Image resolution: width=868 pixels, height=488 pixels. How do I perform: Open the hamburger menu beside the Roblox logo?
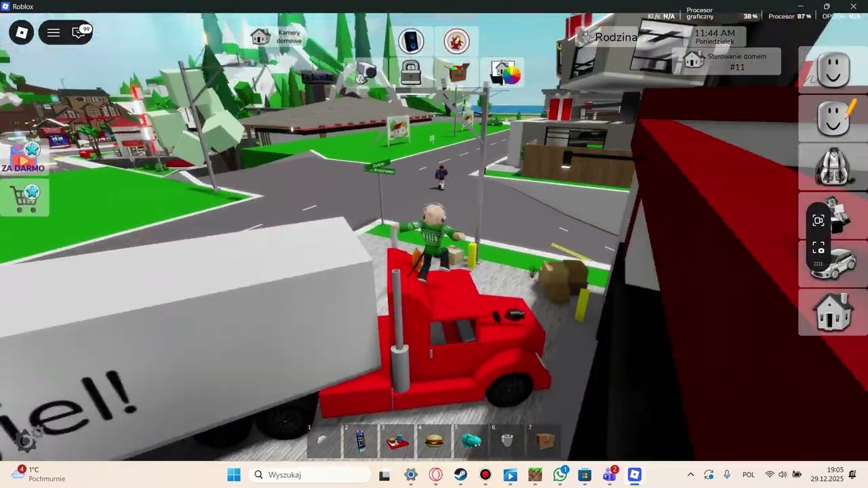click(54, 32)
